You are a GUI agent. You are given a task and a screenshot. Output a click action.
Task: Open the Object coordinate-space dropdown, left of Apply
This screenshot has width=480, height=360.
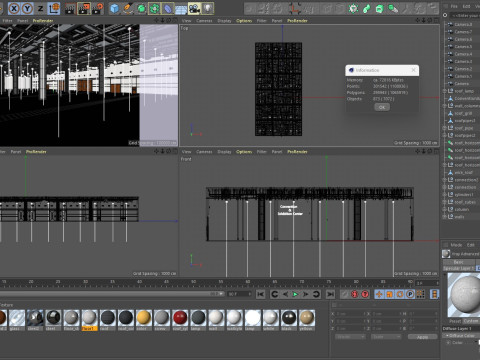point(350,337)
